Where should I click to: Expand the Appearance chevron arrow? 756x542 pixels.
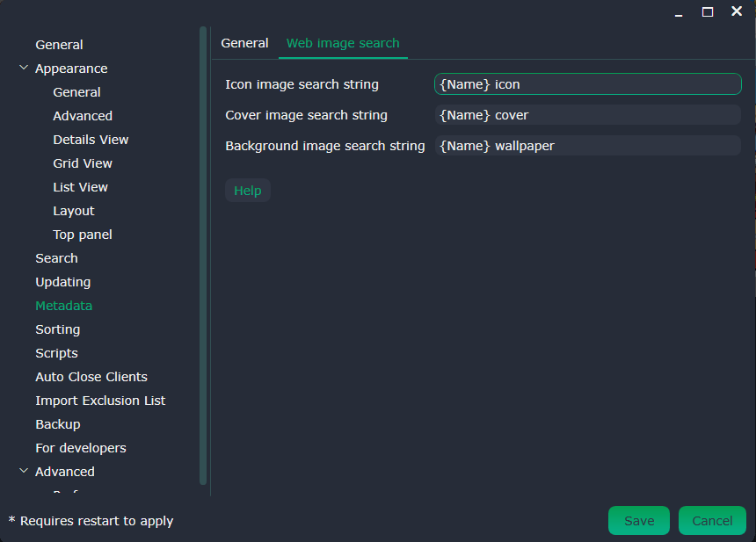click(x=23, y=68)
